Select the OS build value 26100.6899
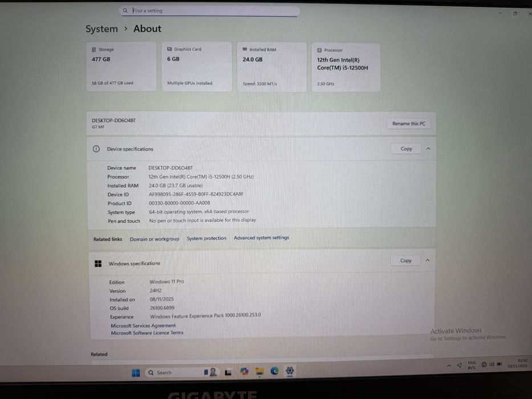Viewport: 532px width, 399px height. tap(162, 308)
